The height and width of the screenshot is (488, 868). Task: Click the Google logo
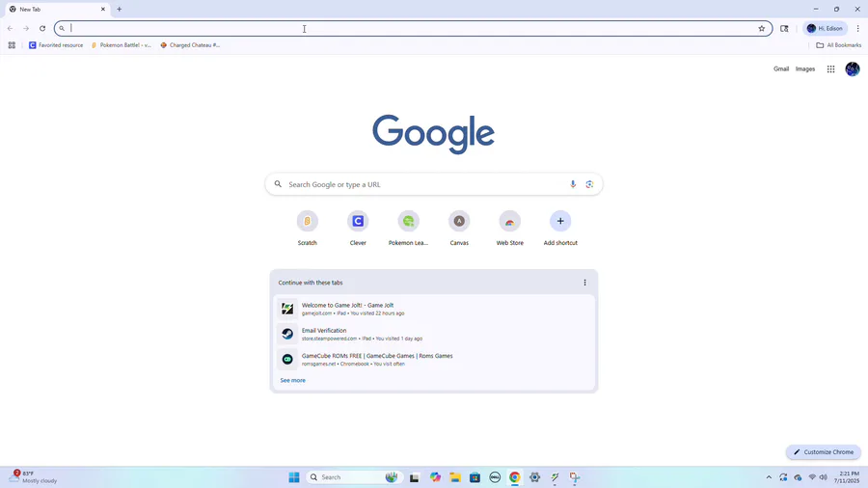(x=433, y=134)
